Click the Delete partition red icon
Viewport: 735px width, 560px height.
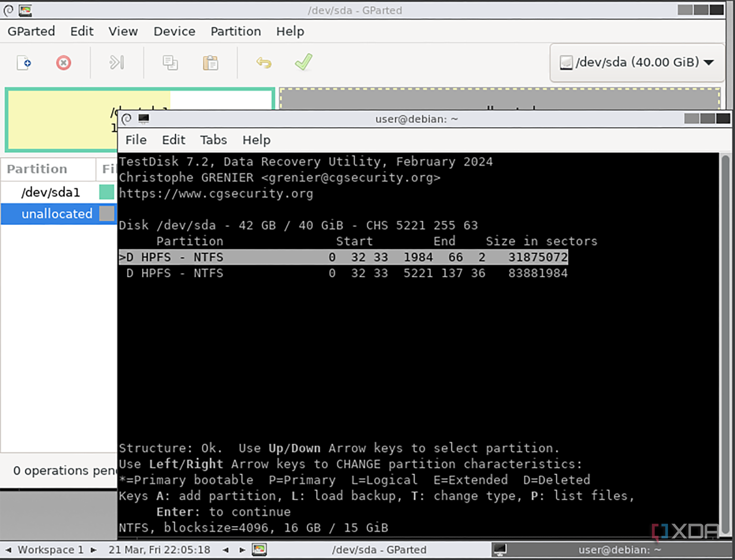[64, 63]
